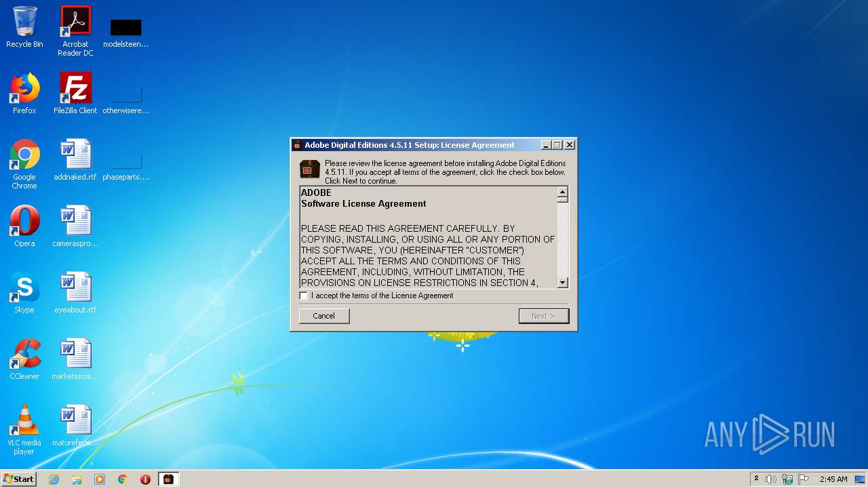Minimize the Adobe Digital Editions setup window
The height and width of the screenshot is (488, 868).
(x=546, y=145)
